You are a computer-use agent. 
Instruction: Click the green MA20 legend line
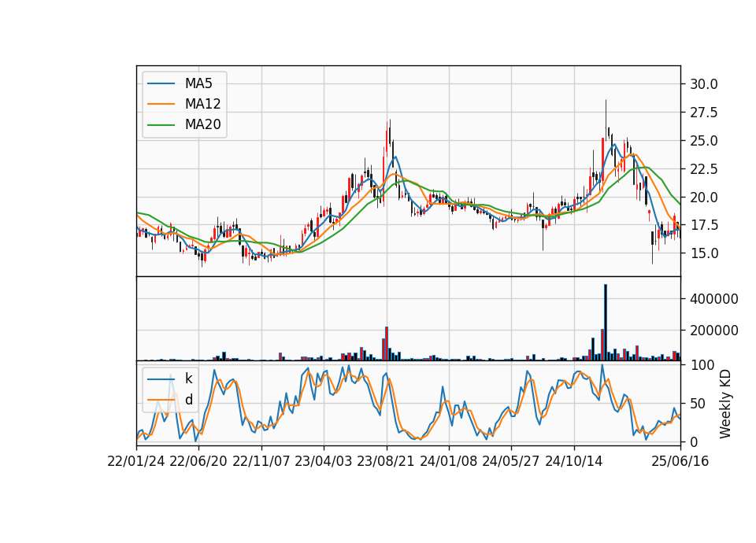click(161, 125)
